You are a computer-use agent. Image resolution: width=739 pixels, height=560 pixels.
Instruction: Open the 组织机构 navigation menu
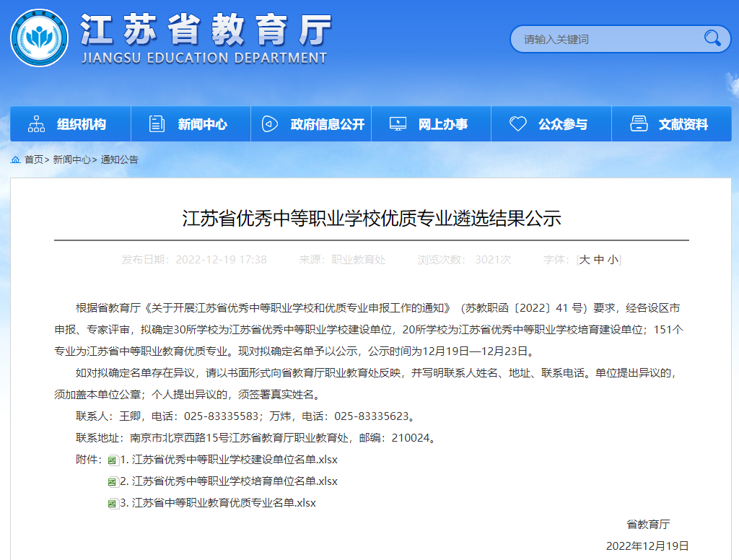pos(81,124)
